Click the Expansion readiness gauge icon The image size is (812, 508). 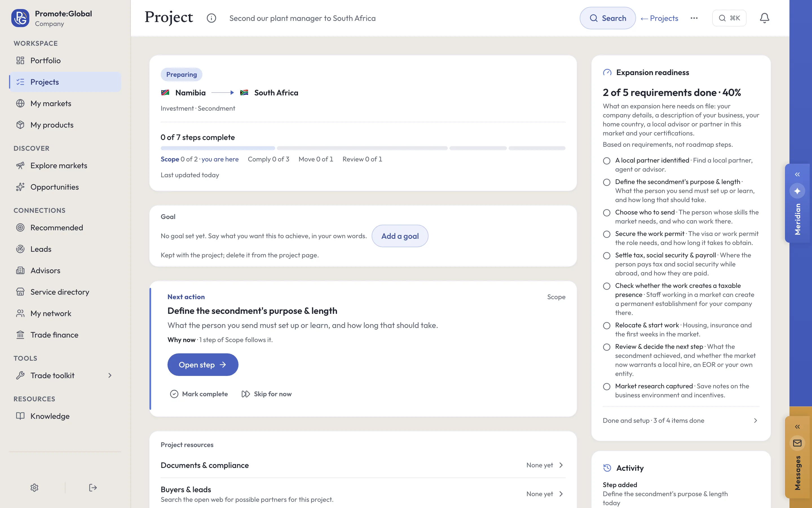[607, 73]
